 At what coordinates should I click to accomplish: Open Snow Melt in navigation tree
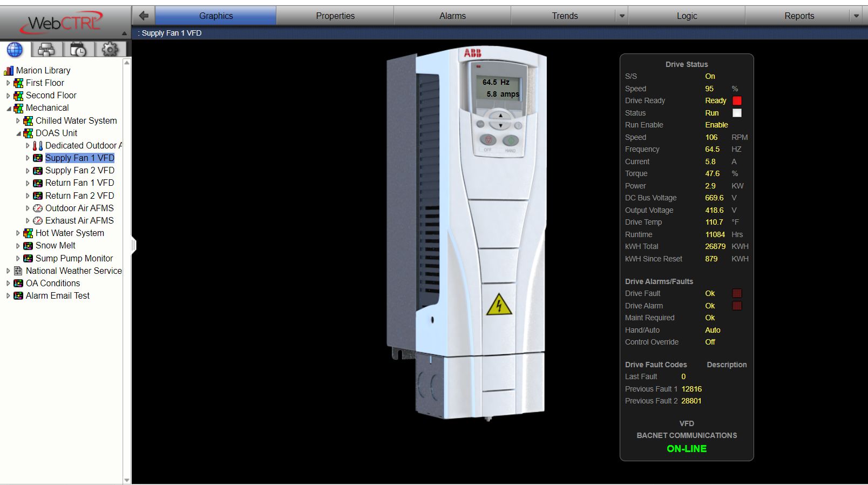pos(55,245)
